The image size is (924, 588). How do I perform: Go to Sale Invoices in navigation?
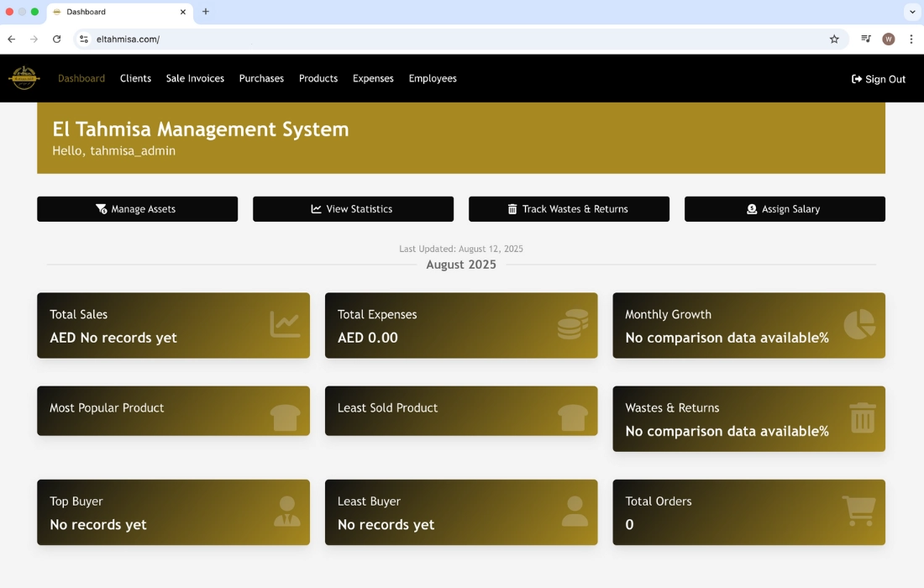(195, 79)
